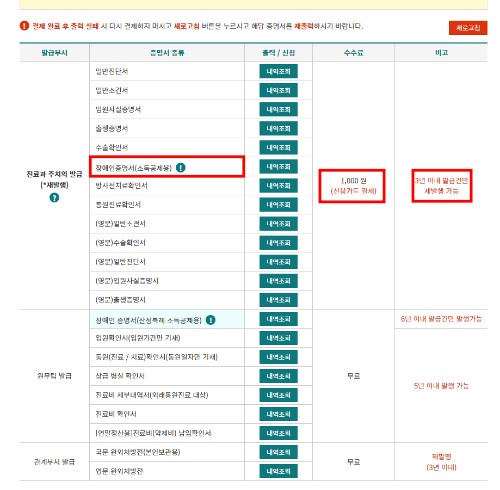Click the 3년 이내 발급건만 재발행 가능 note
The image size is (500, 490).
(441, 186)
